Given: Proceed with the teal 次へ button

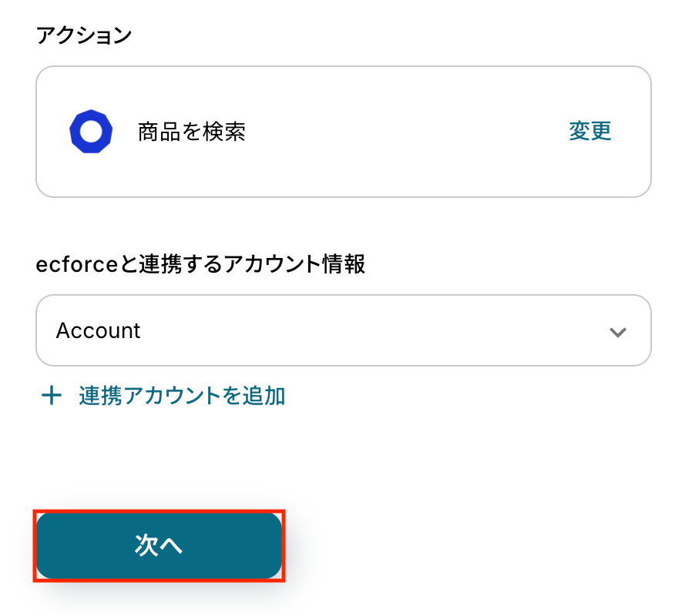Looking at the screenshot, I should pyautogui.click(x=159, y=545).
